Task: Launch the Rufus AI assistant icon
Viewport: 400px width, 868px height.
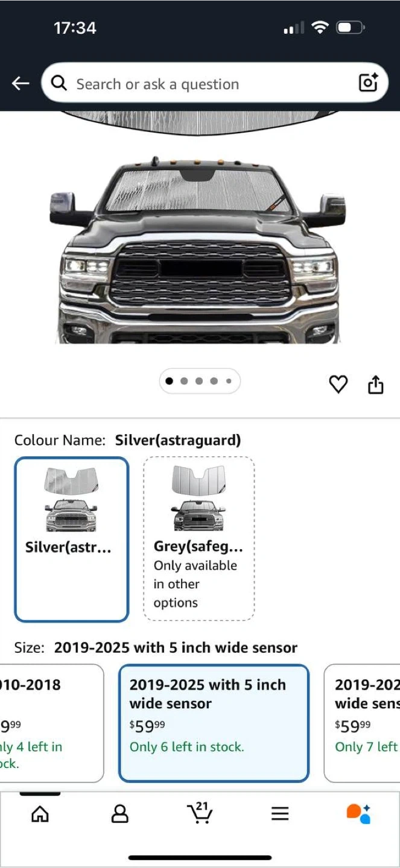Action: pyautogui.click(x=359, y=813)
